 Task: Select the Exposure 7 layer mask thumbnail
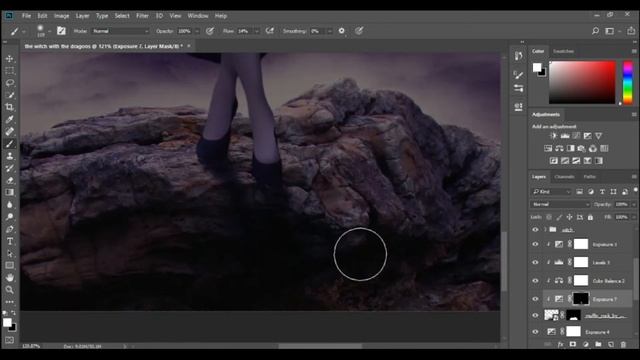pos(581,299)
